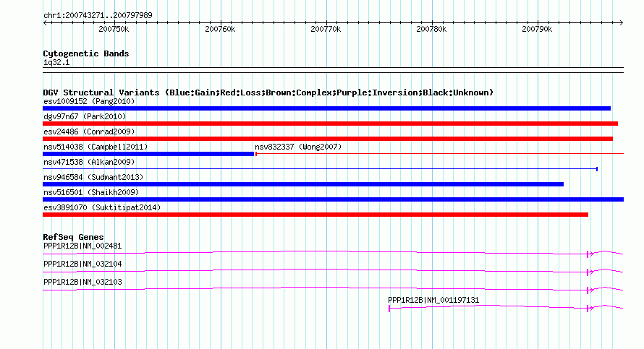Select the red esv24486 loss bar
This screenshot has height=349, width=644.
pyautogui.click(x=328, y=139)
